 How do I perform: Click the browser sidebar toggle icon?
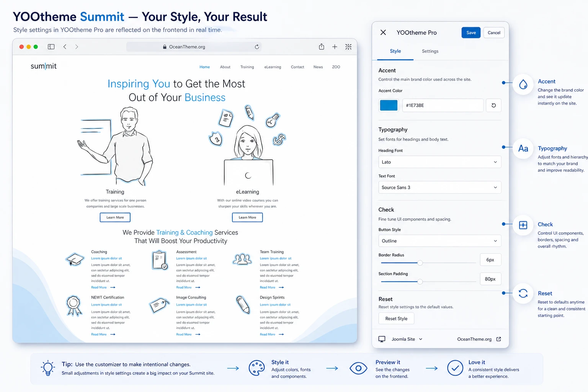point(51,47)
